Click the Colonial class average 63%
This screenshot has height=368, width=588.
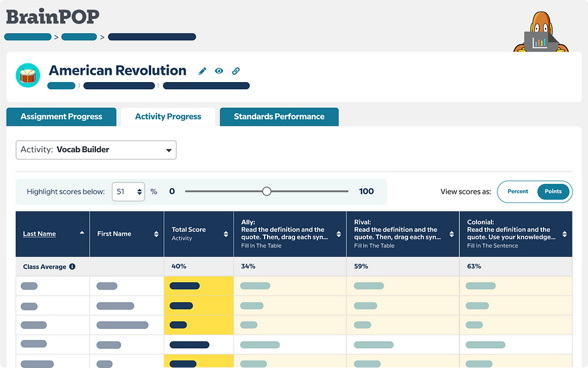click(x=474, y=267)
